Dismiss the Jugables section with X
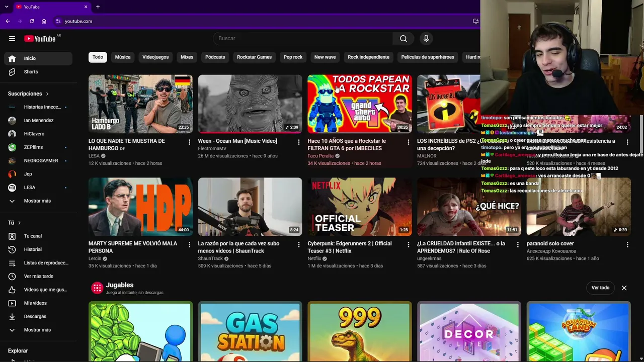Viewport: 644px width, 362px height. 624,288
